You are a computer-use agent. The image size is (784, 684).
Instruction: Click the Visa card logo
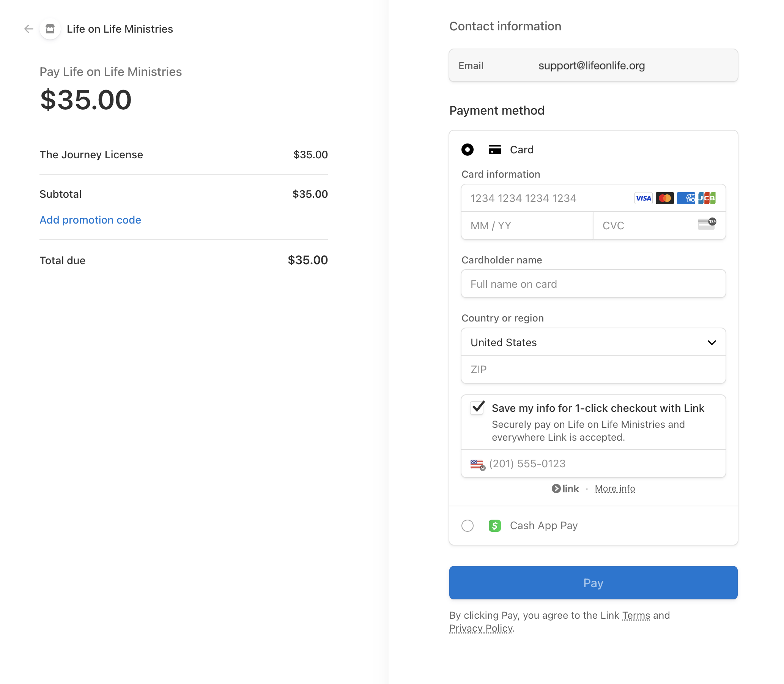click(643, 199)
